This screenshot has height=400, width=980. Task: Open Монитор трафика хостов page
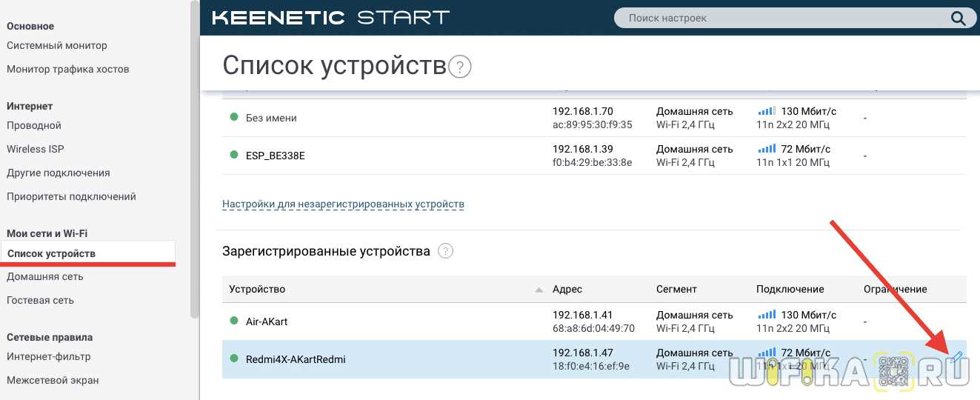click(x=68, y=69)
